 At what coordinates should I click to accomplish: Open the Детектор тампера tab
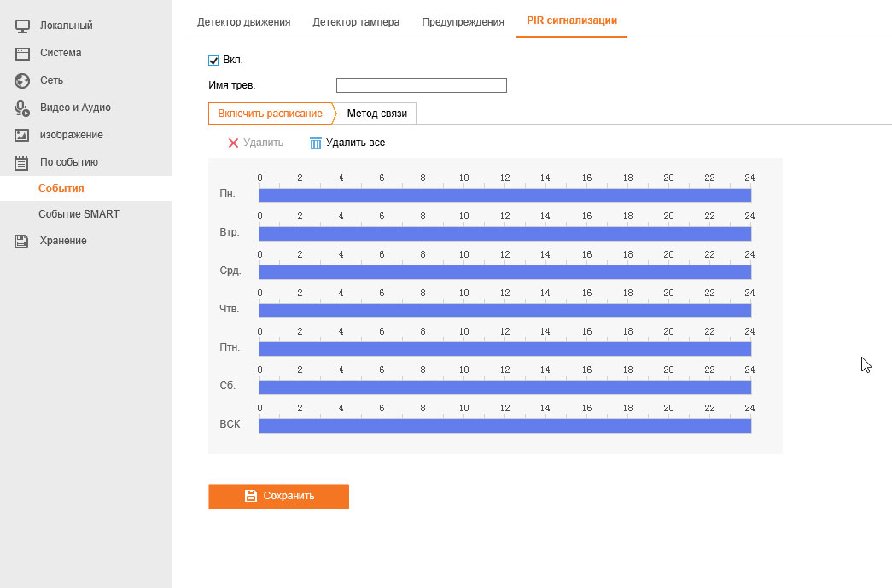point(356,21)
